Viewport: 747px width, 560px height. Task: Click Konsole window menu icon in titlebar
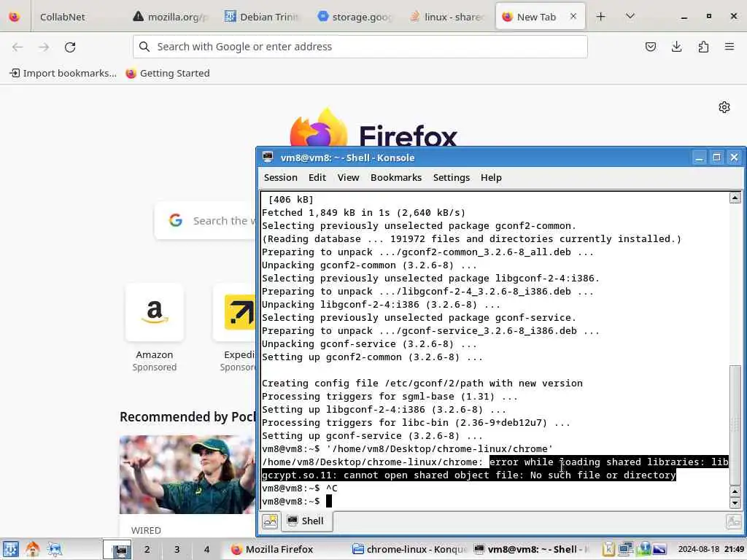pos(268,157)
